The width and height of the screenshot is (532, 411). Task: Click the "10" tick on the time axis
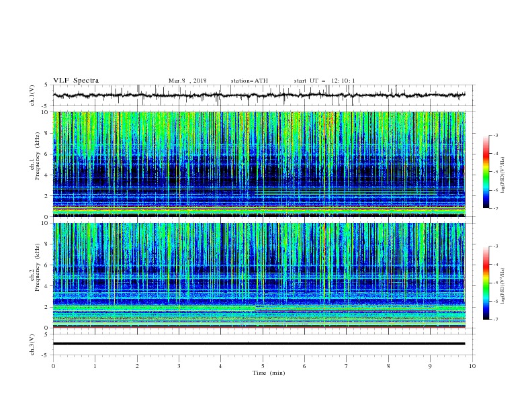click(x=472, y=366)
